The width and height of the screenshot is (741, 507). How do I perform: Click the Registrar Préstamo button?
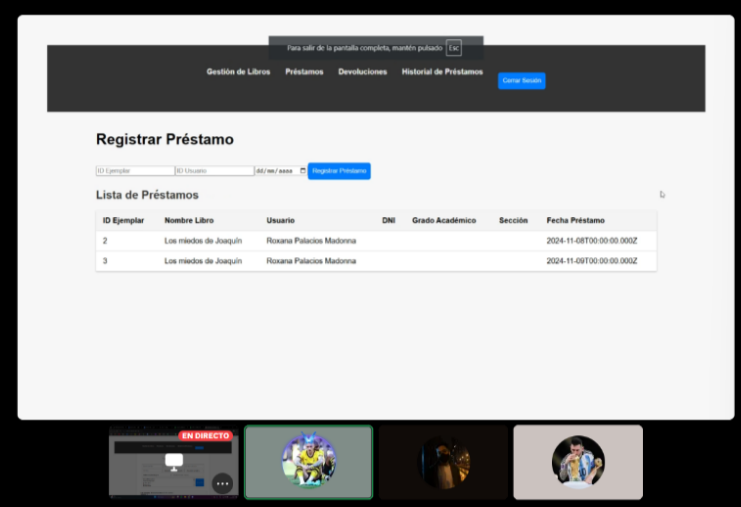coord(339,171)
